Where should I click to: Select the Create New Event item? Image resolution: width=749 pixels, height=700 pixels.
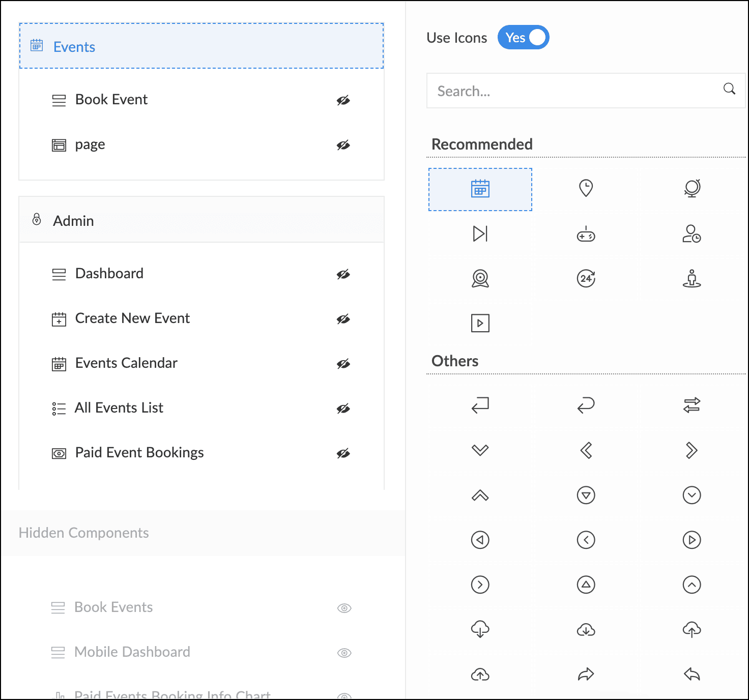coord(132,318)
